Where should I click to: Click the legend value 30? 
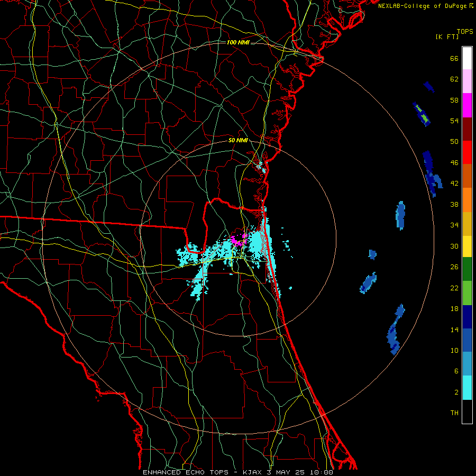point(454,246)
